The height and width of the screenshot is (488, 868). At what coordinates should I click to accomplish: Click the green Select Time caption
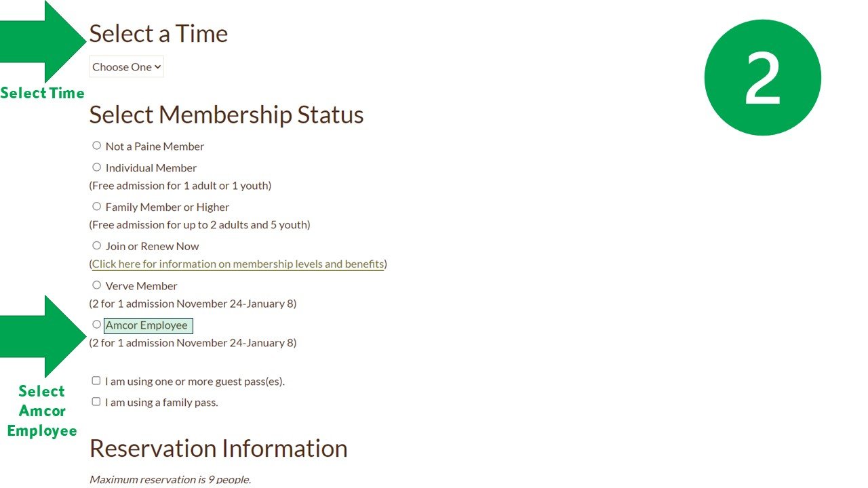tap(42, 94)
